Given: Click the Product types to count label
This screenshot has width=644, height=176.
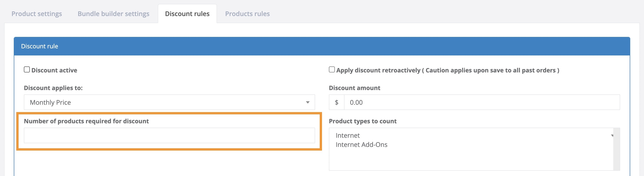Looking at the screenshot, I should click(363, 121).
